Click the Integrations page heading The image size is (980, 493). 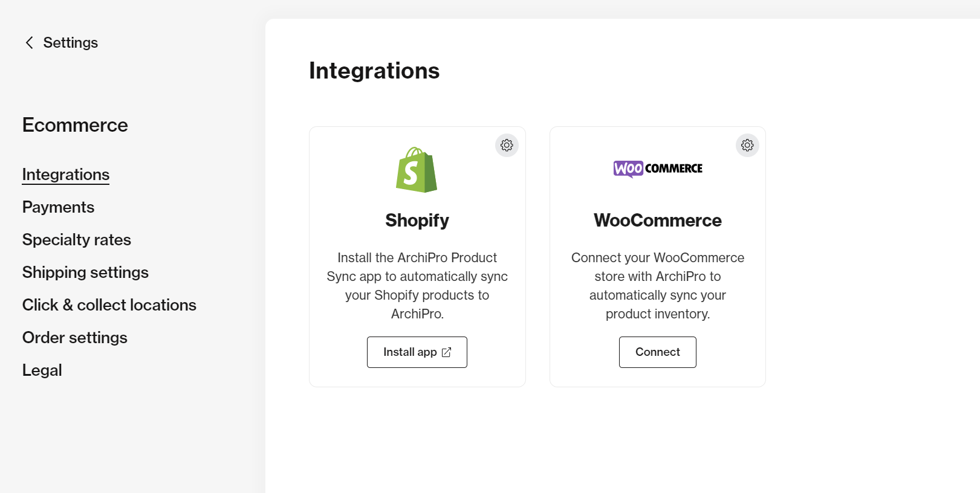[x=374, y=71]
